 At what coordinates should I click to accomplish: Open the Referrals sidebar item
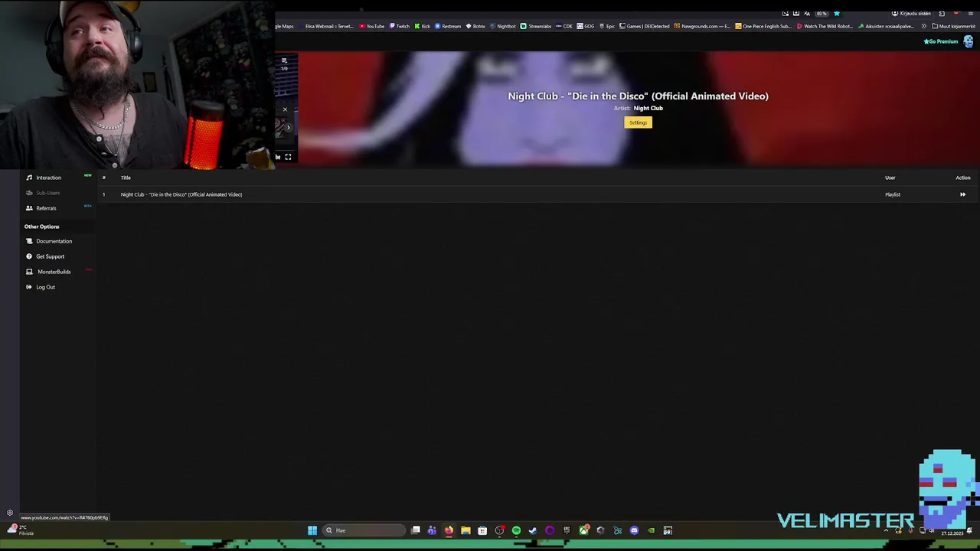click(46, 208)
